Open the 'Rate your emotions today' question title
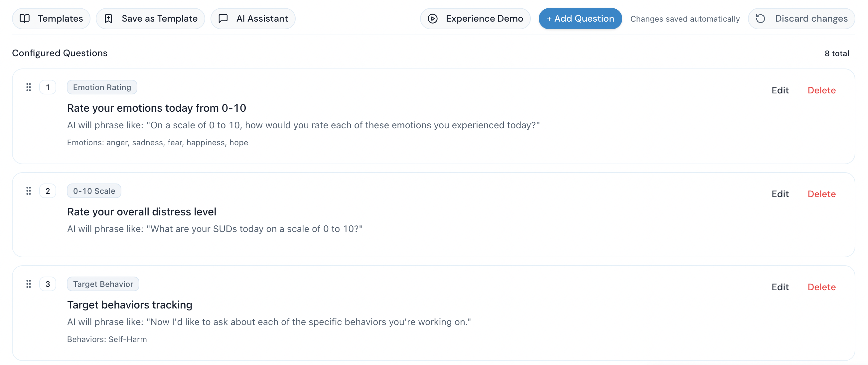 point(156,108)
